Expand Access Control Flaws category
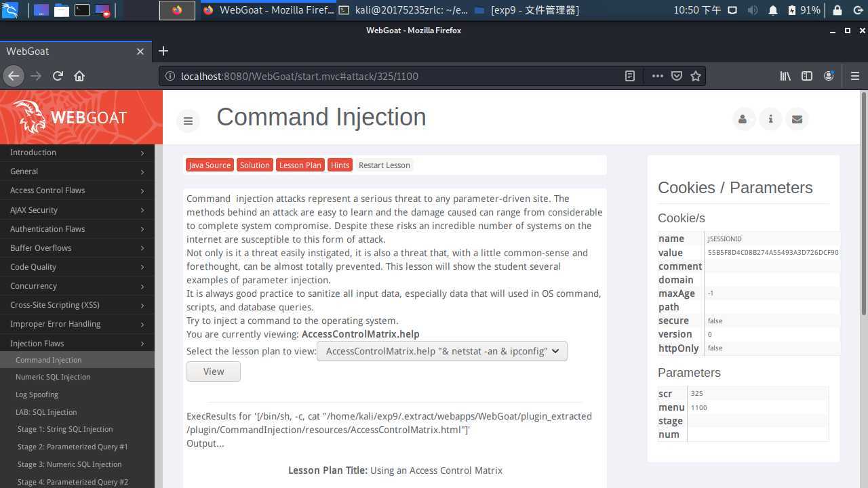 [77, 190]
